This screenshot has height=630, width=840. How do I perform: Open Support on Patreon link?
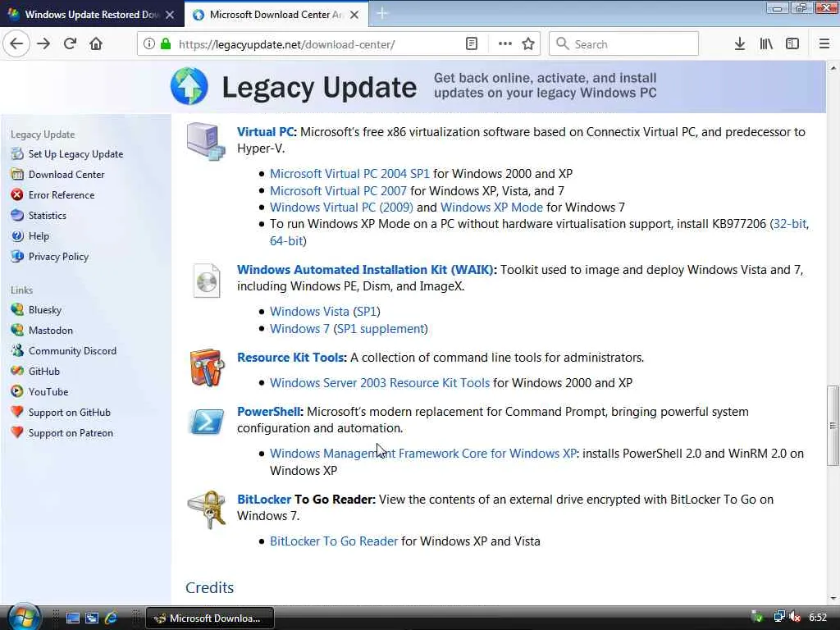[x=71, y=433]
